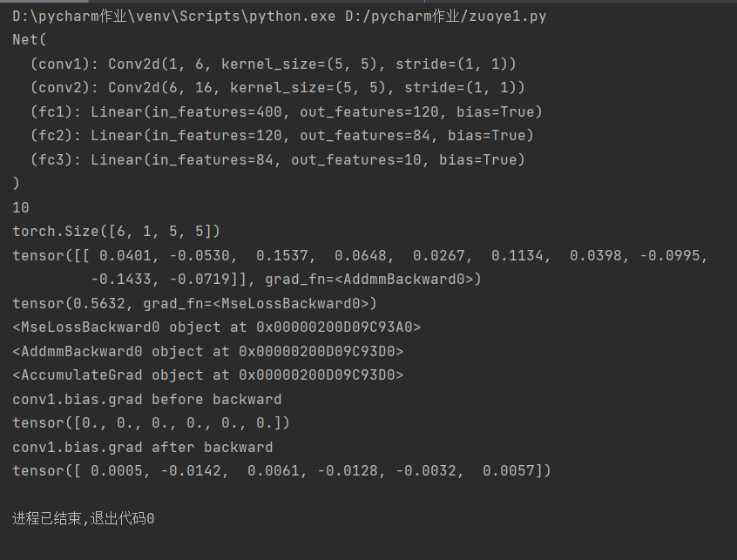Click the AccumulateGrad object address line
This screenshot has width=737, height=560.
207,375
